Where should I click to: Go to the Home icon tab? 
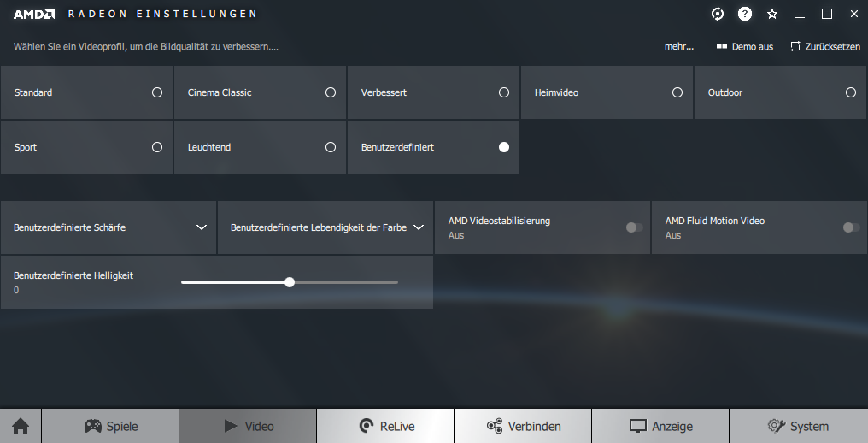pyautogui.click(x=21, y=427)
